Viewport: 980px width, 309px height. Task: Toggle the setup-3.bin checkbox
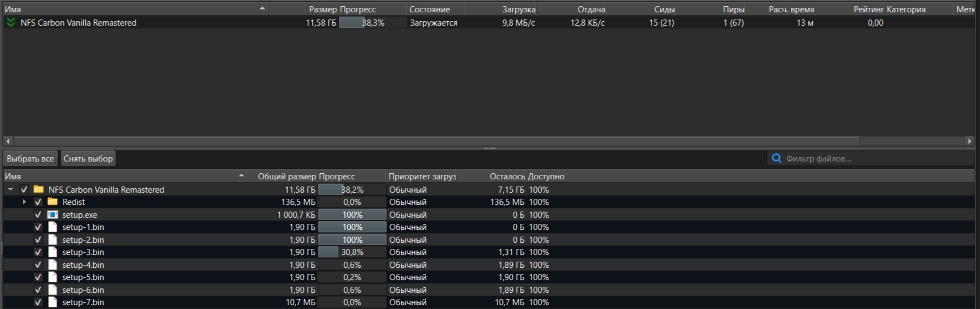[38, 252]
